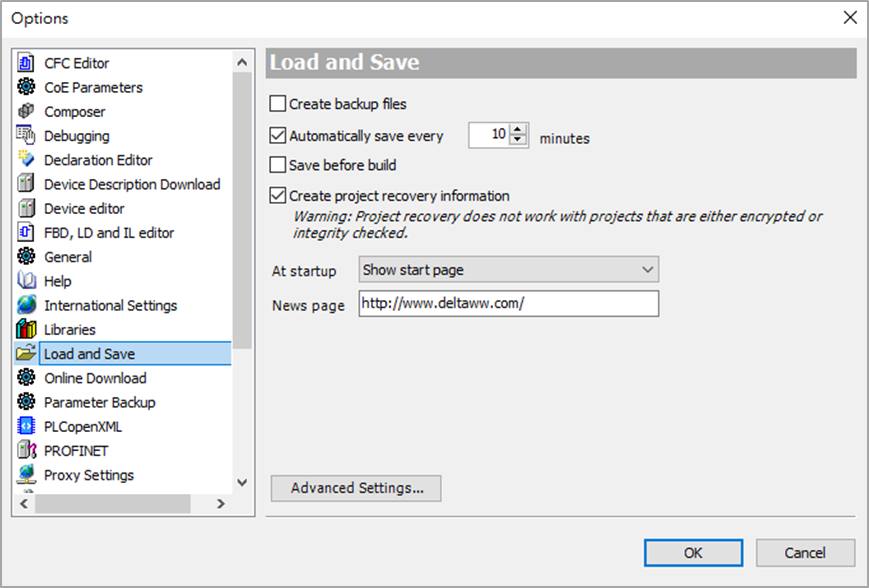The width and height of the screenshot is (869, 588).
Task: Click the OK button
Action: (x=693, y=553)
